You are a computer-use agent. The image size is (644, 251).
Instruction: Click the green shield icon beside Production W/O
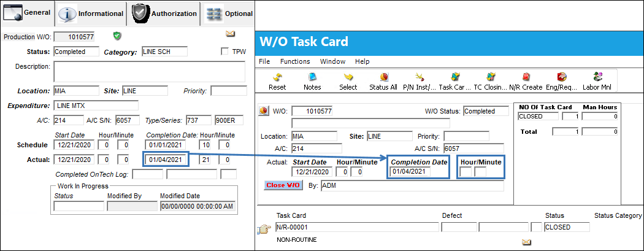(118, 36)
